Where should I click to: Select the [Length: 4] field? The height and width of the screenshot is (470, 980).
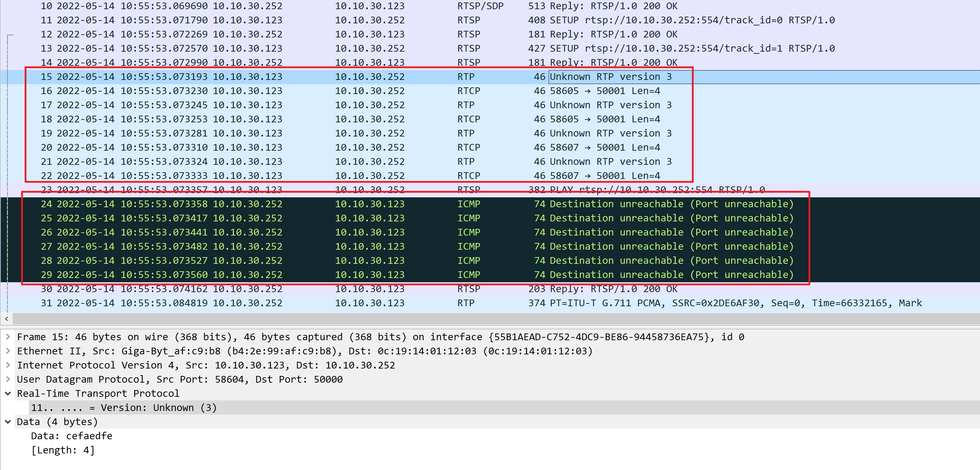tap(63, 450)
